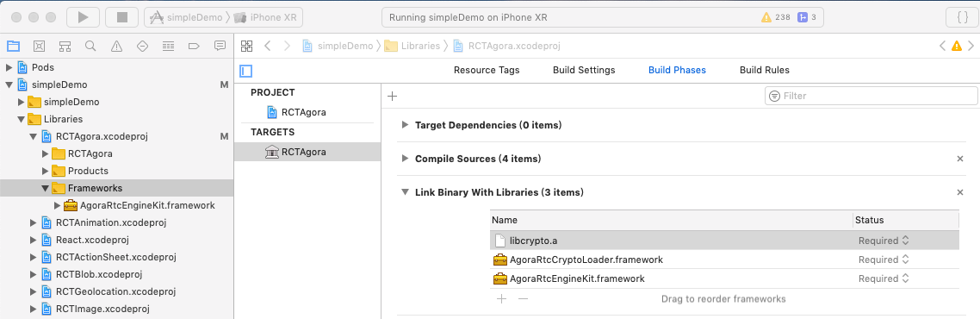980x319 pixels.
Task: Show the Project navigator folder icon
Action: 13,46
